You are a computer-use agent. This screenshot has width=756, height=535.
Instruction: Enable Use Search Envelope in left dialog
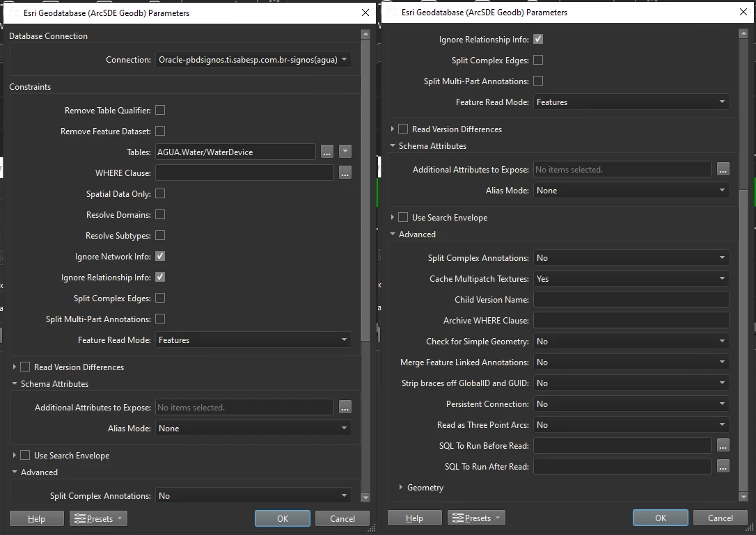pyautogui.click(x=25, y=455)
